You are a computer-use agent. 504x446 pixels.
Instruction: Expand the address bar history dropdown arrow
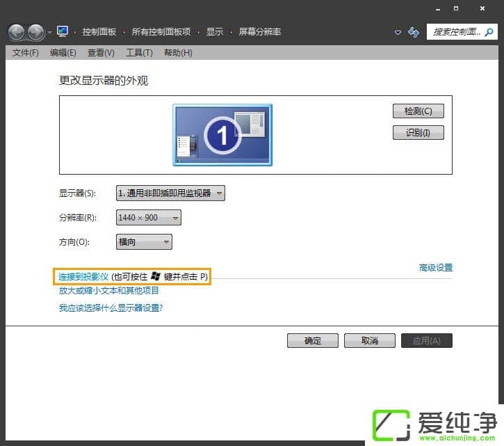click(398, 33)
